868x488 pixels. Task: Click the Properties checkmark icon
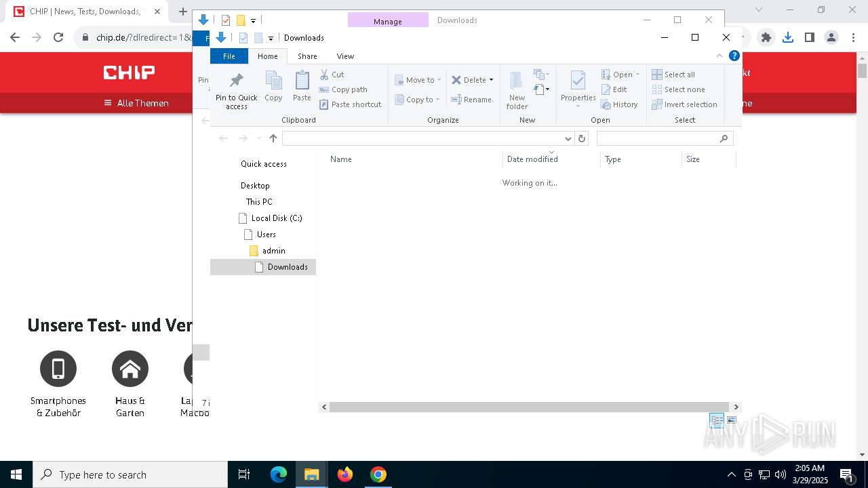[578, 81]
